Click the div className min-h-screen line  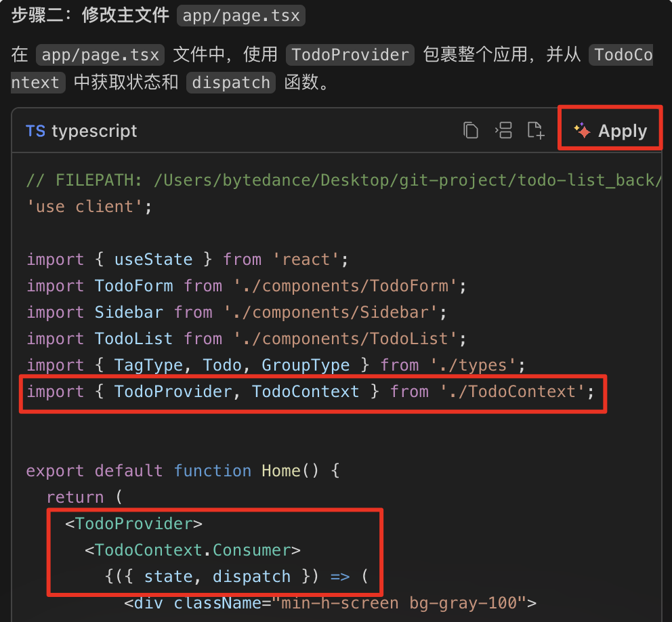click(330, 603)
